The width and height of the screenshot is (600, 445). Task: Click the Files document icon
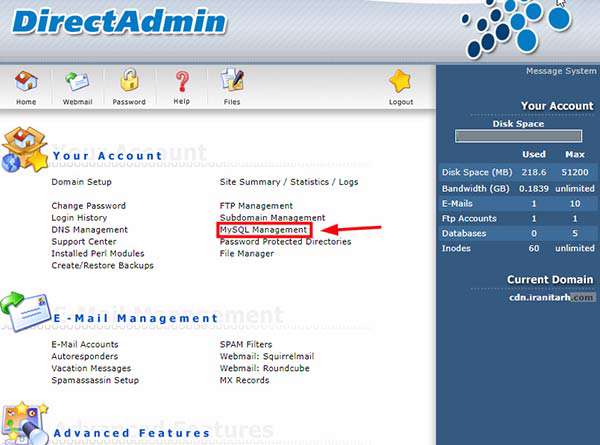pos(232,80)
